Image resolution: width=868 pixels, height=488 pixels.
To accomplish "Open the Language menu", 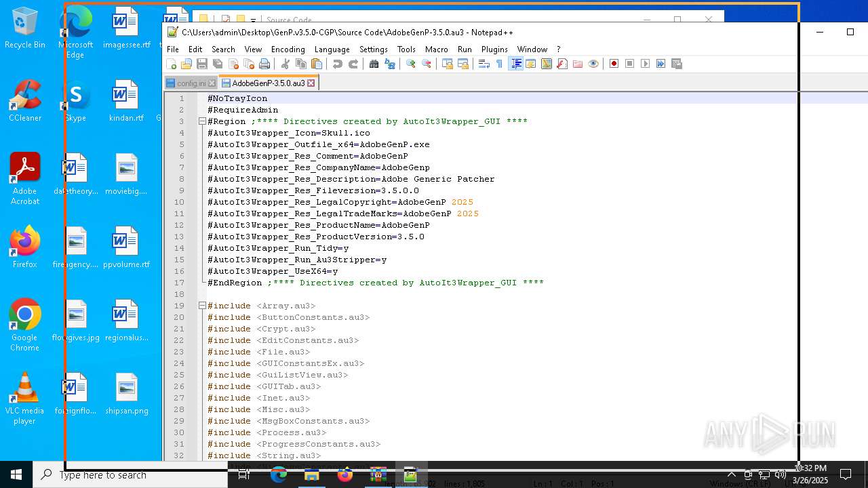I will point(332,49).
